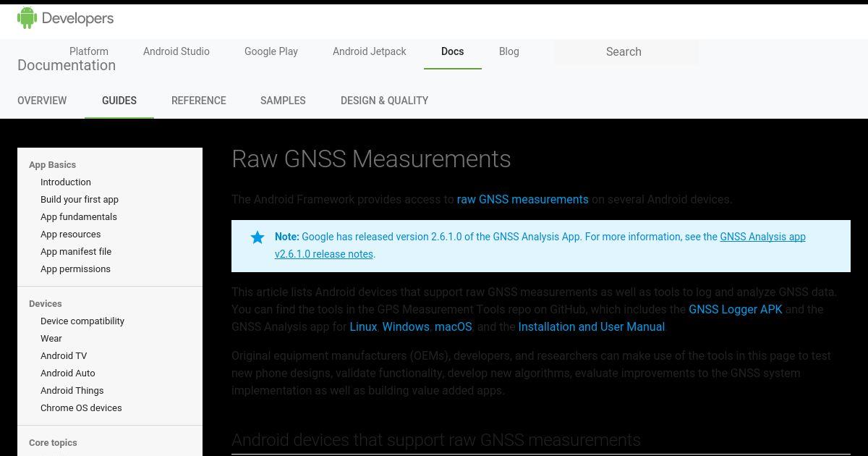868x456 pixels.
Task: Select the Docs navigation item
Action: [453, 51]
